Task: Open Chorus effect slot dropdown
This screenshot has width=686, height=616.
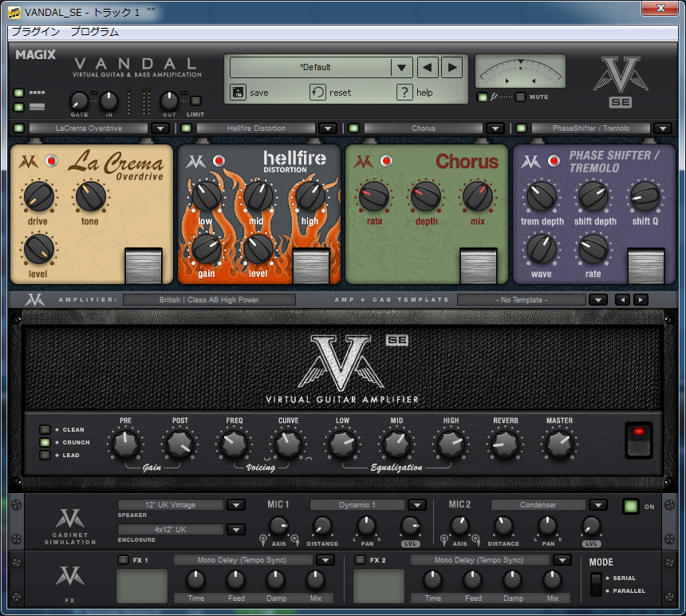Action: point(495,128)
